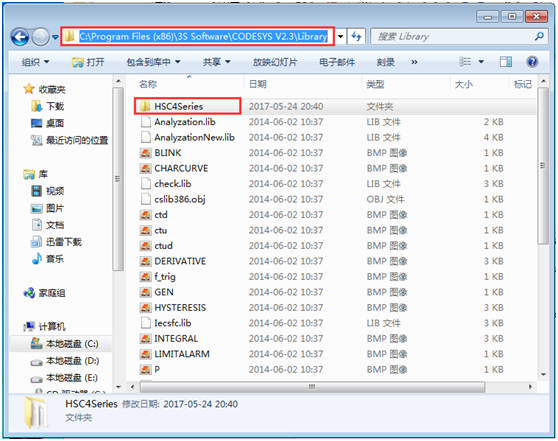Click the Back navigation arrow button

click(x=20, y=37)
